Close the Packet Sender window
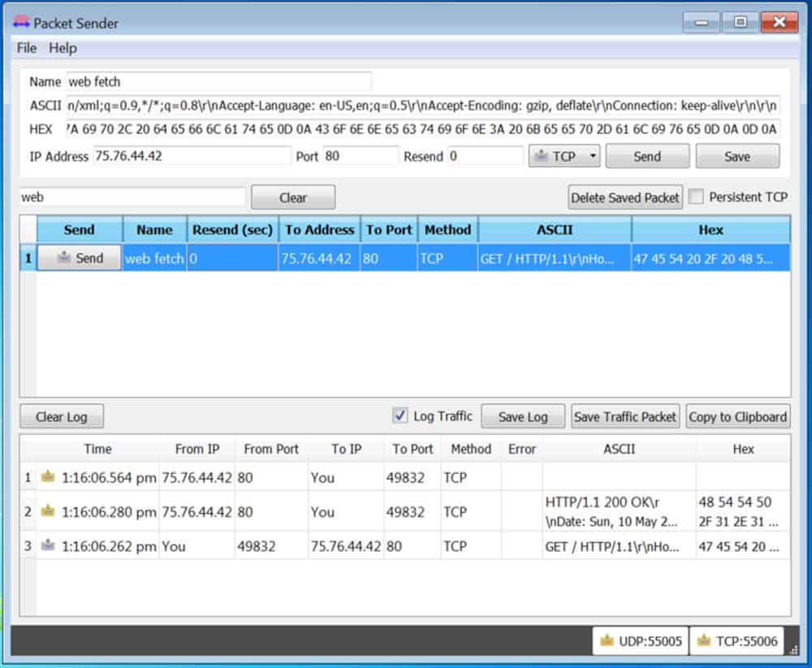The width and height of the screenshot is (812, 668). click(x=779, y=22)
